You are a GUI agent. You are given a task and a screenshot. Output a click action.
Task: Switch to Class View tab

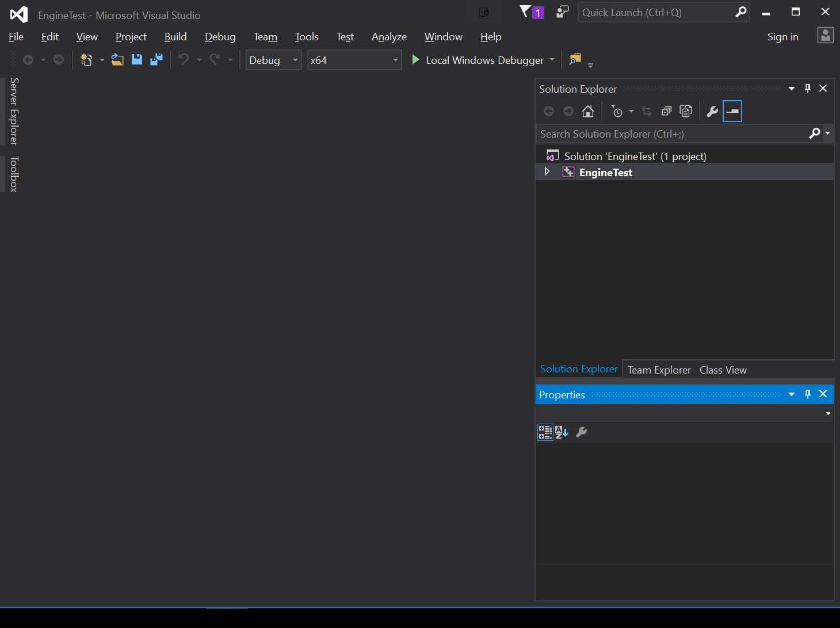(x=723, y=370)
